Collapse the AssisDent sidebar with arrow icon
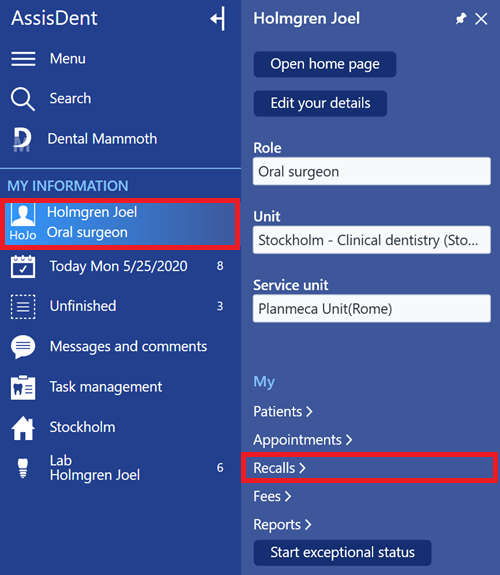Viewport: 500px width, 575px height. (x=218, y=18)
